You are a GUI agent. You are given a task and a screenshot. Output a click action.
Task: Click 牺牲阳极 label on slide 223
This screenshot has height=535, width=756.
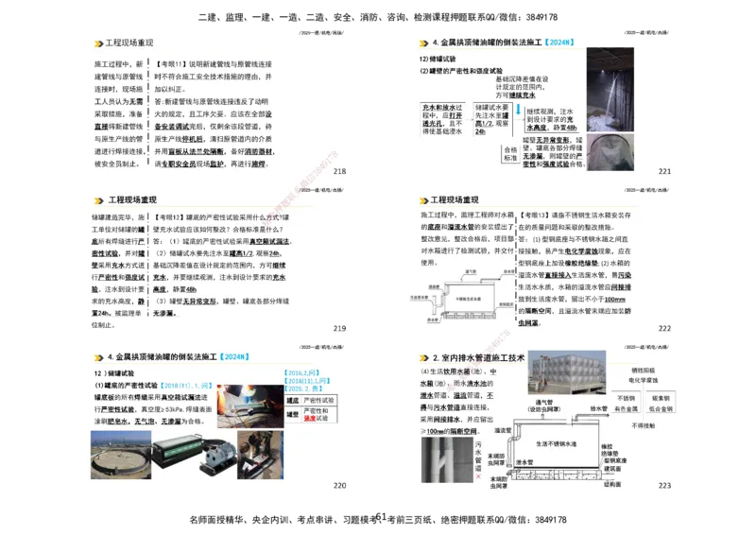pos(644,371)
